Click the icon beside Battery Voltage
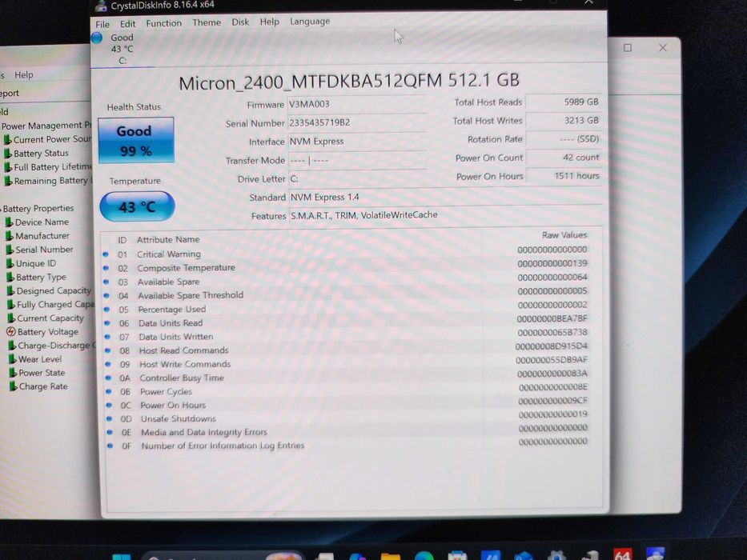Screen dimensions: 747x560 click(11, 332)
